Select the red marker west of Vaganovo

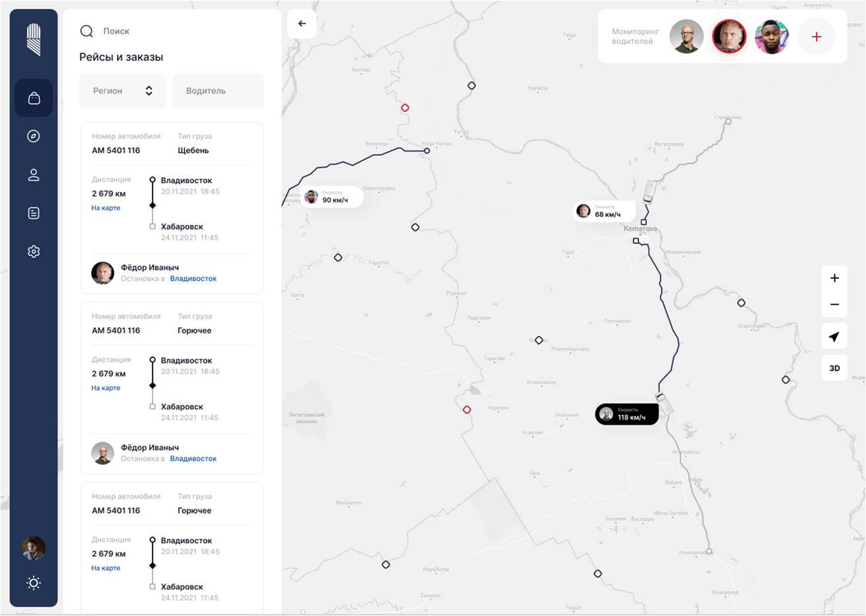pos(467,410)
